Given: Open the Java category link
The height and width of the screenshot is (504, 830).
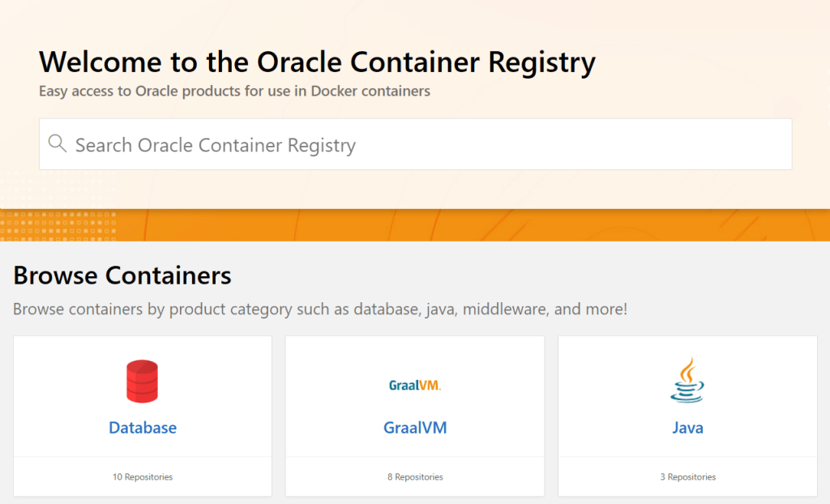Looking at the screenshot, I should pos(687,428).
